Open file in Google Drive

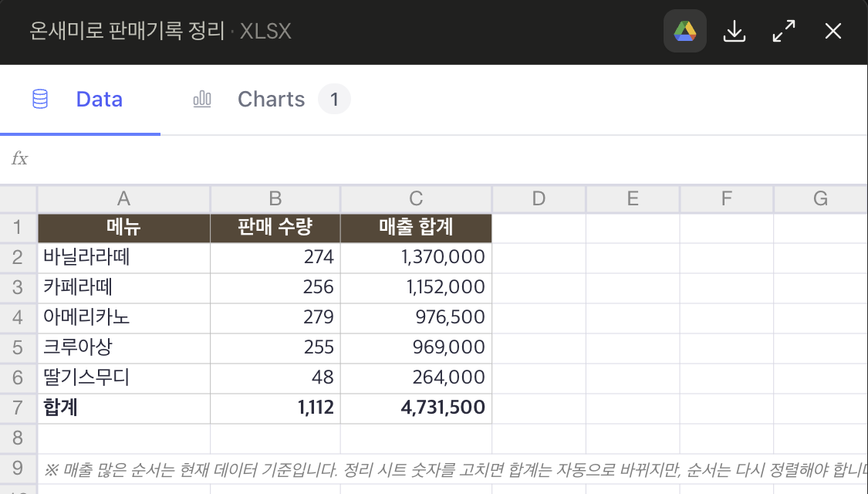[685, 31]
